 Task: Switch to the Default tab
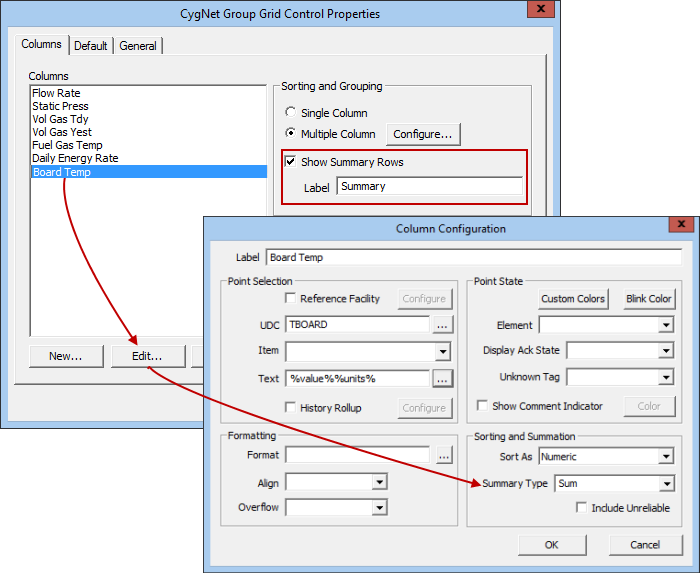[x=91, y=46]
